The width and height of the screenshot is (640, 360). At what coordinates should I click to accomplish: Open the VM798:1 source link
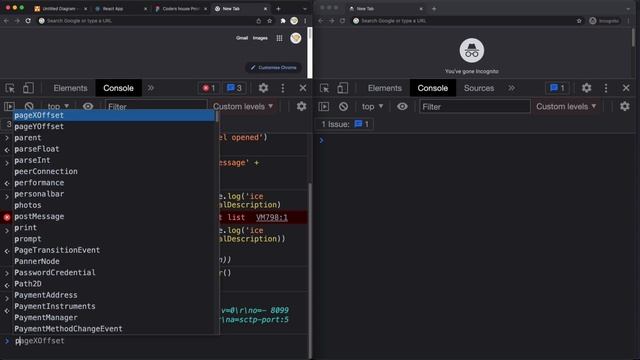[271, 218]
